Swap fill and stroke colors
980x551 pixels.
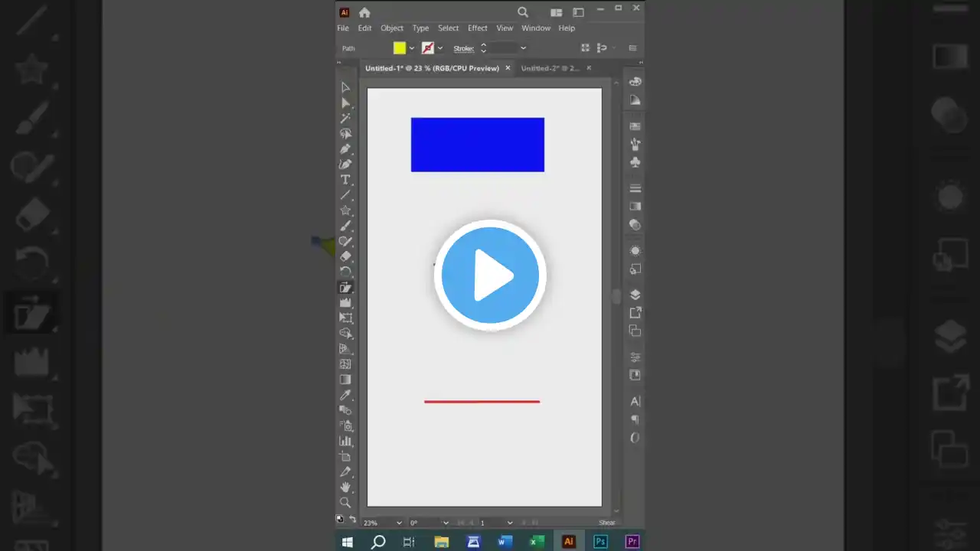352,519
